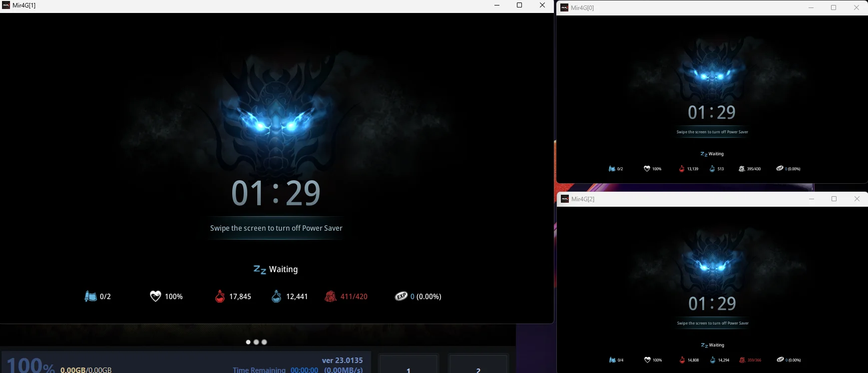Viewport: 868px width, 373px height.
Task: Click 'Swipe the screen' hint in Mir4G[0]
Action: [x=712, y=132]
